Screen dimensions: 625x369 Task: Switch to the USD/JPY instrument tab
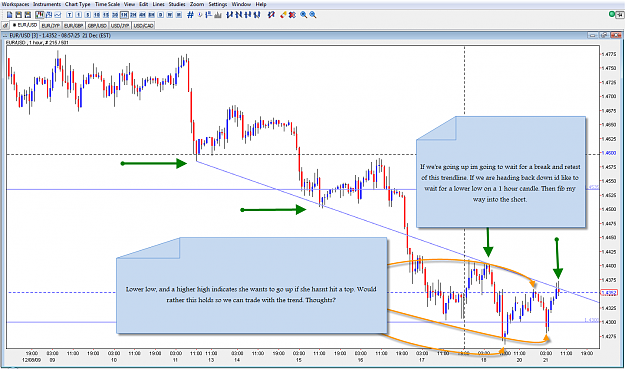[x=120, y=26]
